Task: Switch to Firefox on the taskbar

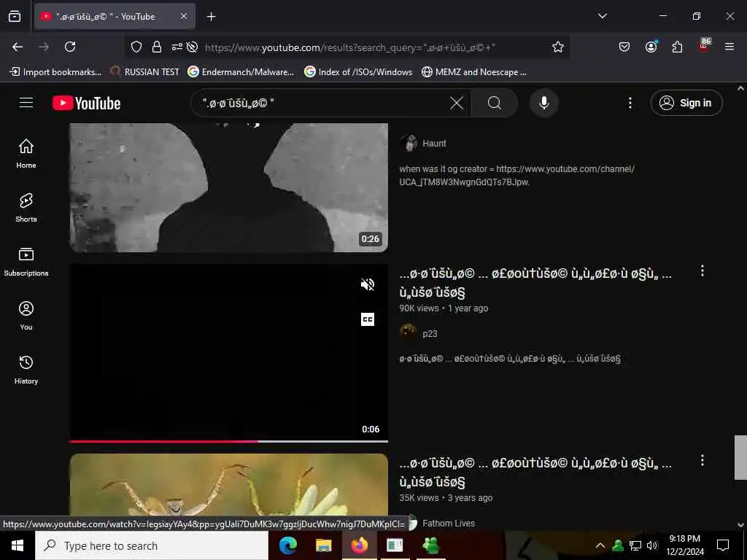Action: coord(359,545)
